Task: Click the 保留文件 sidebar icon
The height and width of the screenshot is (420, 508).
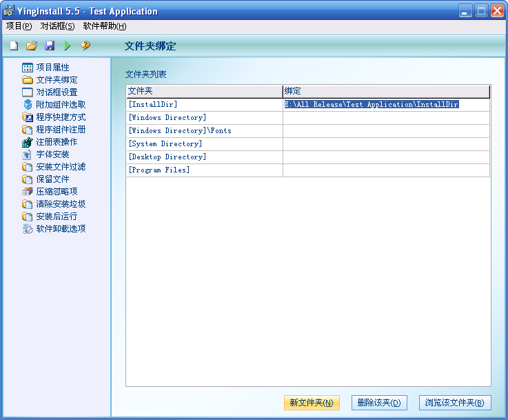Action: (x=28, y=179)
